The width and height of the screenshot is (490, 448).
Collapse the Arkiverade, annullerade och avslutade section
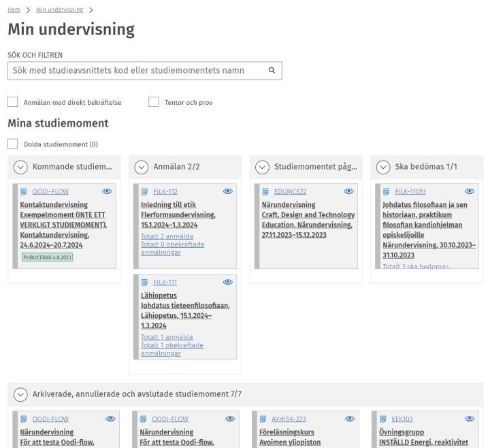point(20,394)
